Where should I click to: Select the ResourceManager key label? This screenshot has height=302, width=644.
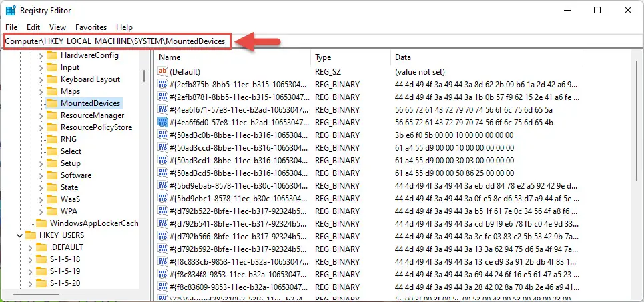[92, 115]
